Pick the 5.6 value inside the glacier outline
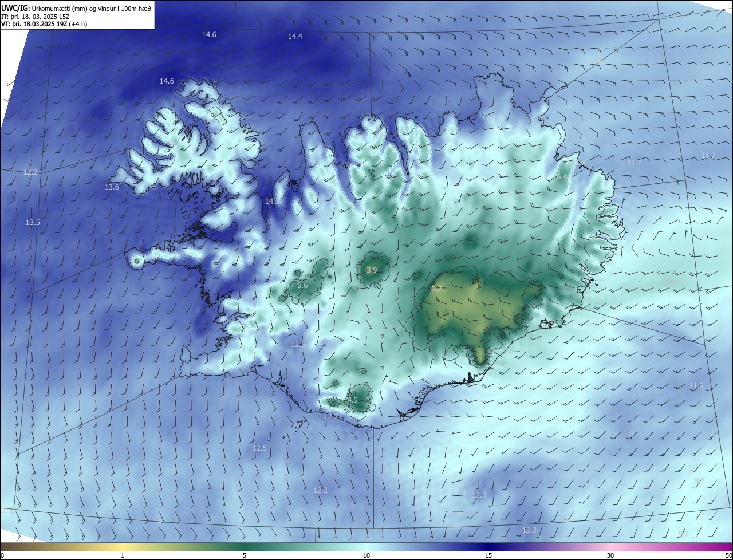The image size is (733, 560). tap(302, 286)
